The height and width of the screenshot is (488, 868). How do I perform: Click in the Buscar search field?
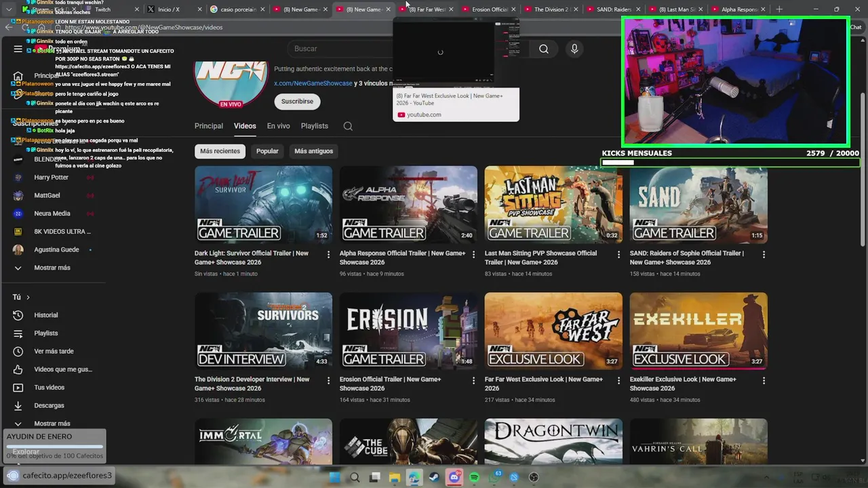pos(407,49)
